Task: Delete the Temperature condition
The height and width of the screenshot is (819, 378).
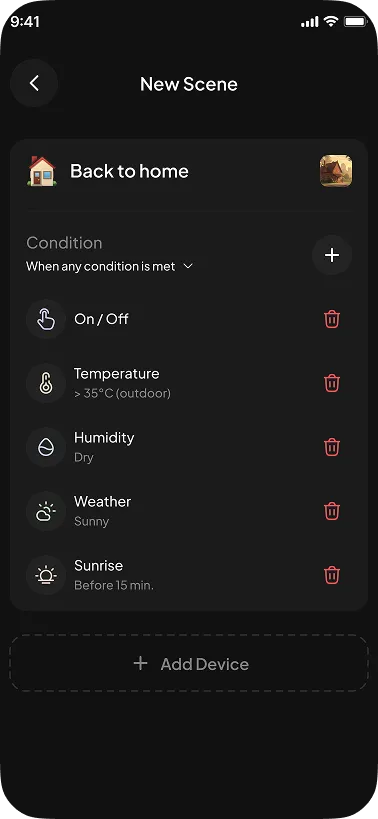Action: [x=332, y=383]
